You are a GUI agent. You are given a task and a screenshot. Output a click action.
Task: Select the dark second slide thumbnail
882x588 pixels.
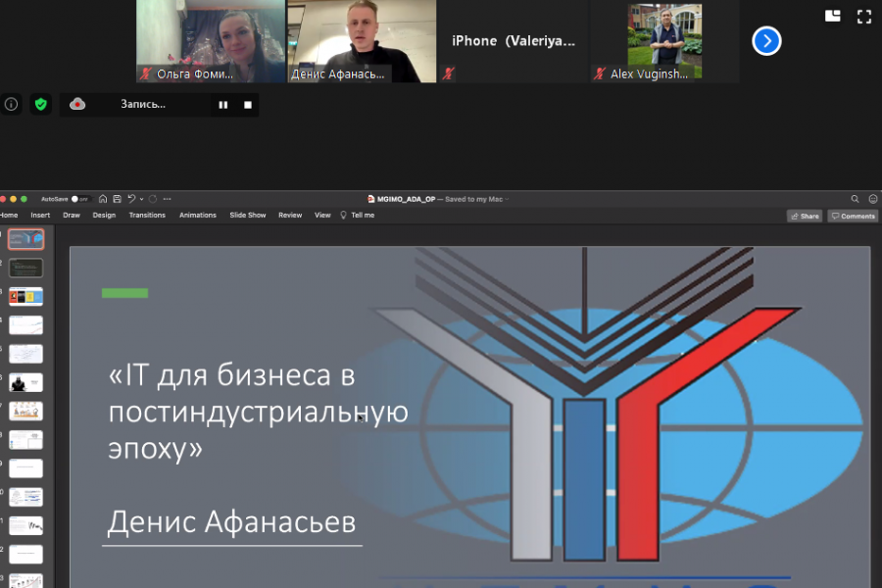pyautogui.click(x=25, y=268)
